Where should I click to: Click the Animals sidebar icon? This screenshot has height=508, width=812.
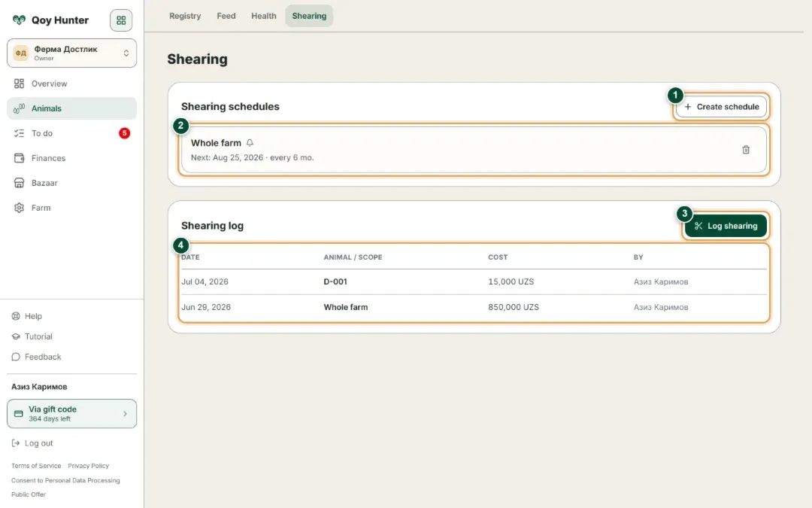click(x=19, y=108)
